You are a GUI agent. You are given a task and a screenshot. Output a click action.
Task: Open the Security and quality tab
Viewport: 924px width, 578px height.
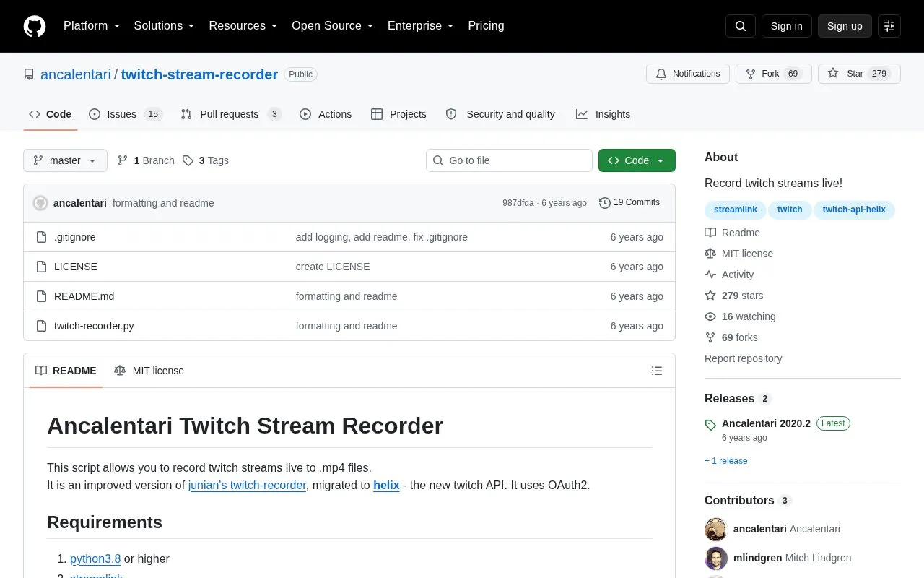[x=500, y=114]
